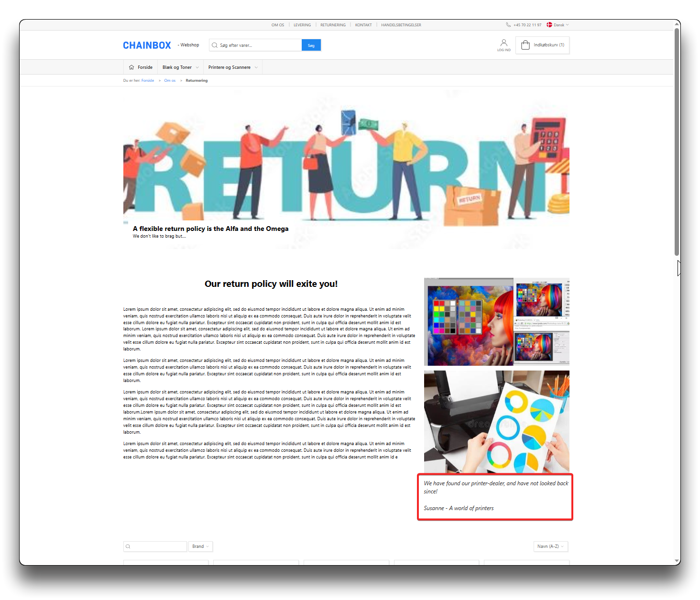
Task: Open the Navn (A-Z) sort dropdown
Action: (550, 546)
